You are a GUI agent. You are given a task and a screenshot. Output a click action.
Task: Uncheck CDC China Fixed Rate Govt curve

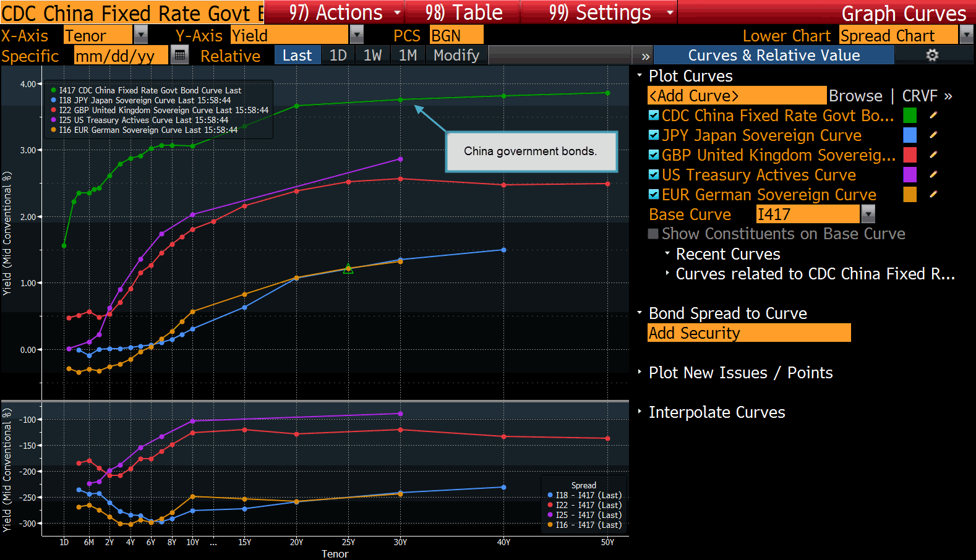(654, 115)
